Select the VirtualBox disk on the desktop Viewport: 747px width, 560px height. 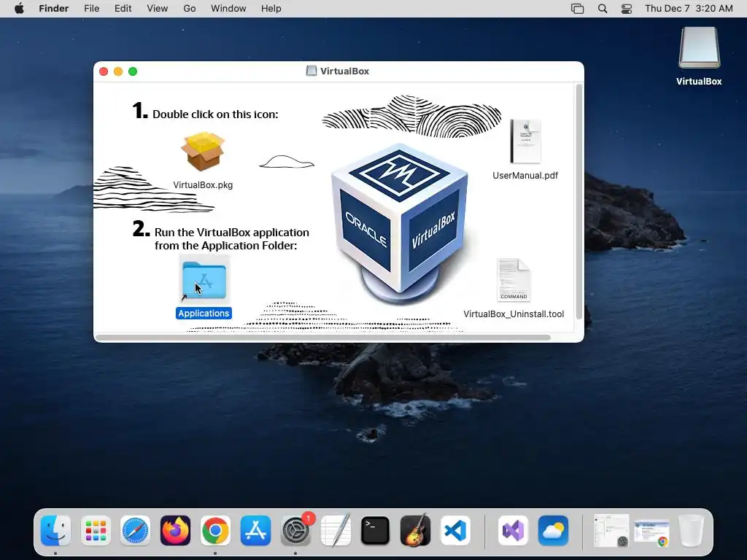pyautogui.click(x=699, y=47)
